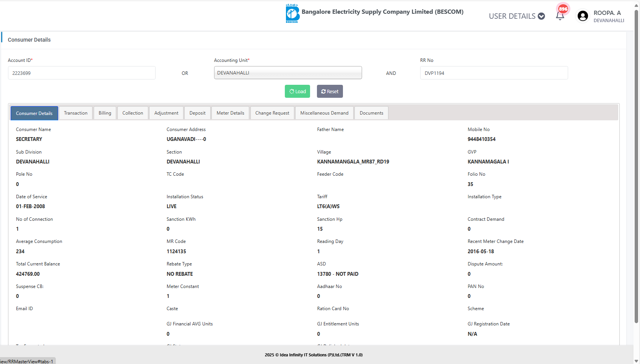Click the Reset button
This screenshot has width=640, height=364.
[x=330, y=91]
